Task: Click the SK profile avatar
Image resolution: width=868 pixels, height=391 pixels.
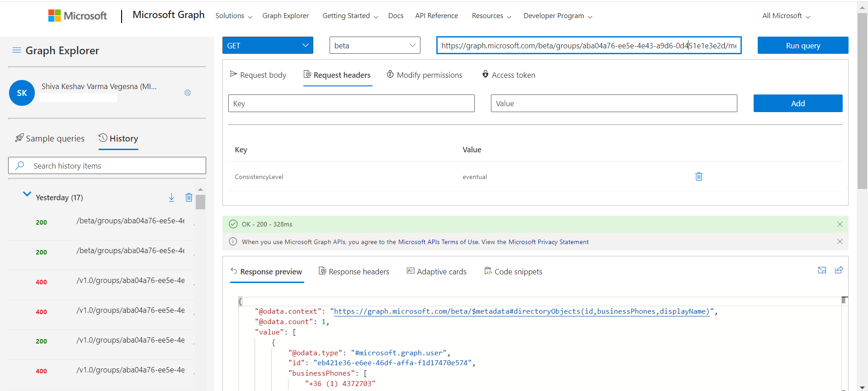Action: 22,93
